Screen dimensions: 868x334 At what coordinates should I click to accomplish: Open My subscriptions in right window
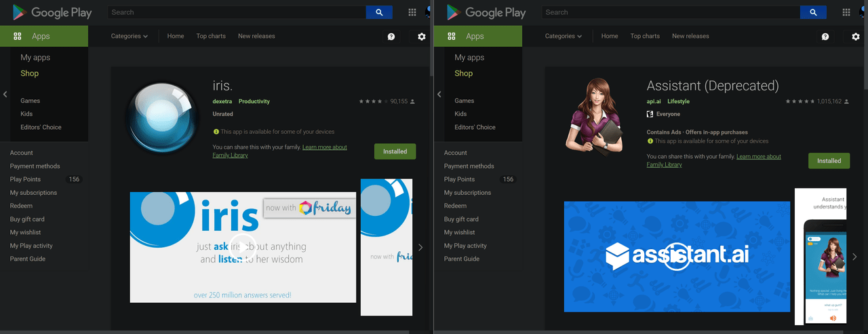click(467, 193)
